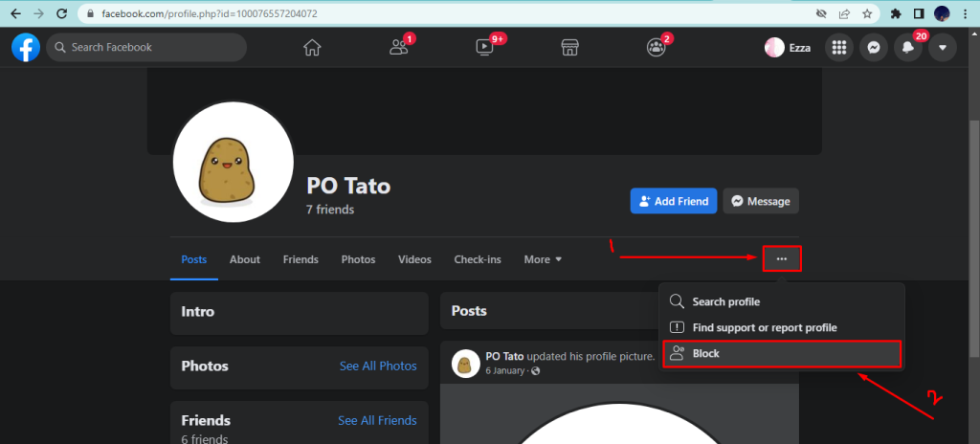Image resolution: width=980 pixels, height=444 pixels.
Task: Open the Marketplace icon
Action: click(x=569, y=48)
